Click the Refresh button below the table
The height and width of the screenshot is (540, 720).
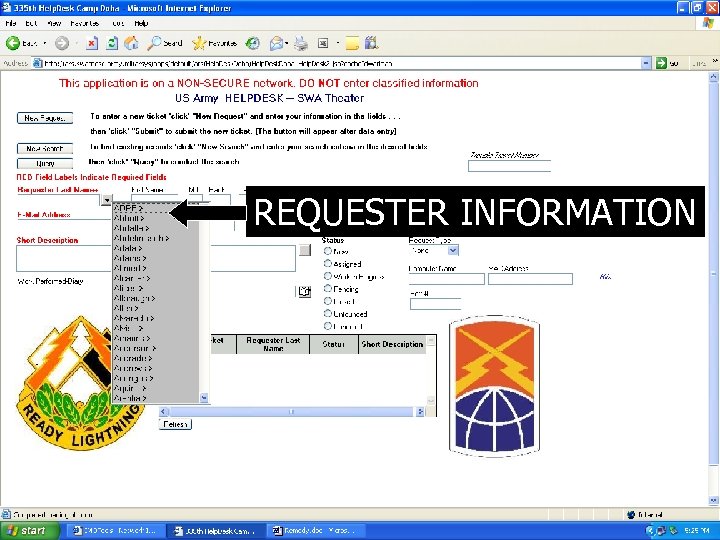tap(175, 424)
